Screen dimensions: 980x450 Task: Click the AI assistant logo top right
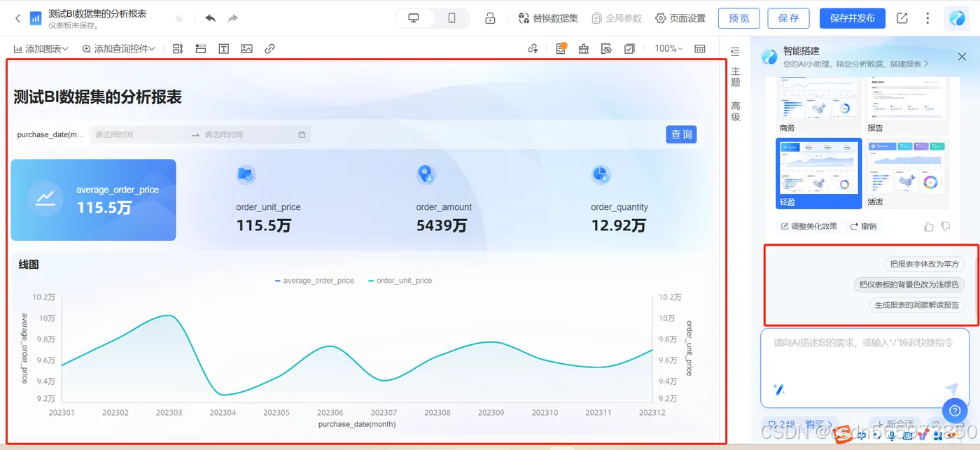(956, 18)
